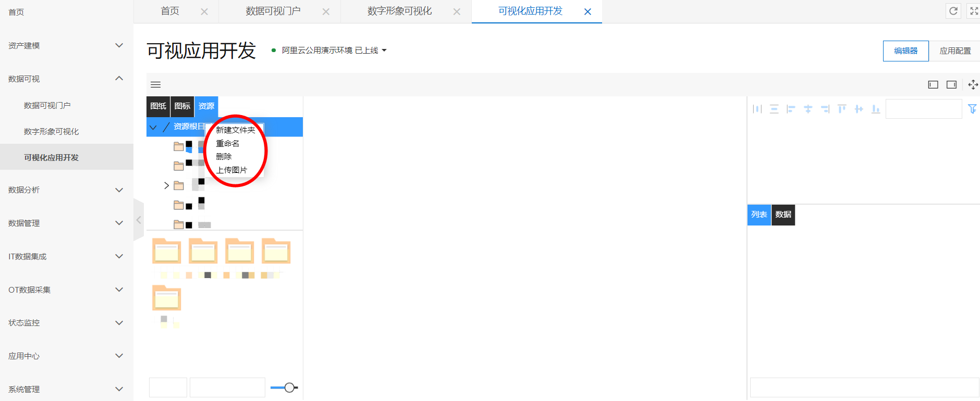The height and width of the screenshot is (401, 980).
Task: Click the blue filter funnel icon
Action: click(x=972, y=109)
